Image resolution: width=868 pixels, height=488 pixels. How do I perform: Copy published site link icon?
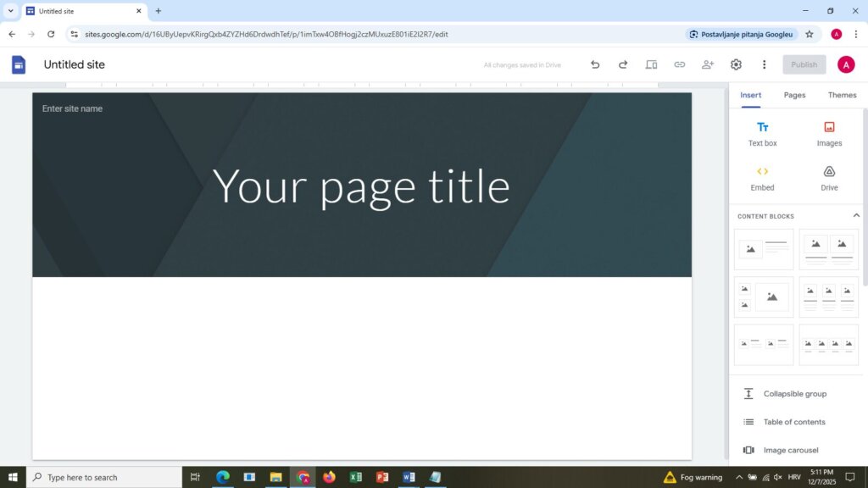coord(679,64)
